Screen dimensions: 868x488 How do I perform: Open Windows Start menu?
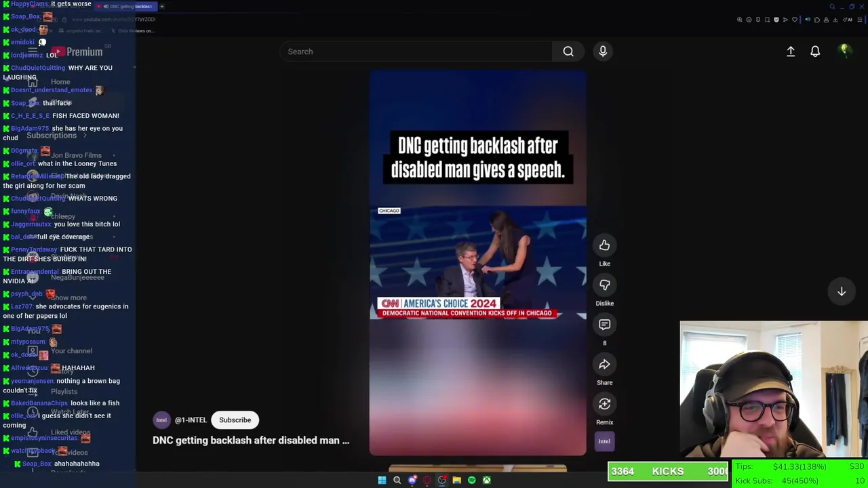click(382, 481)
